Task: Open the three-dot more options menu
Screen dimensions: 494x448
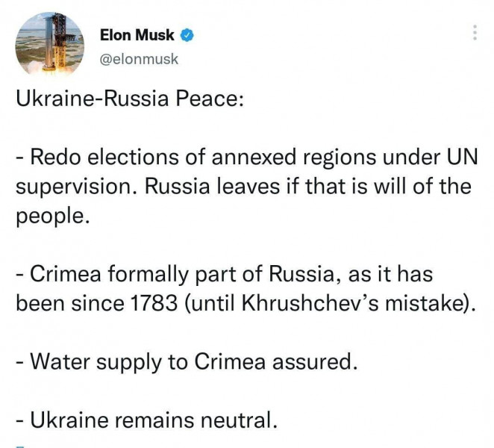Action: coord(475,32)
